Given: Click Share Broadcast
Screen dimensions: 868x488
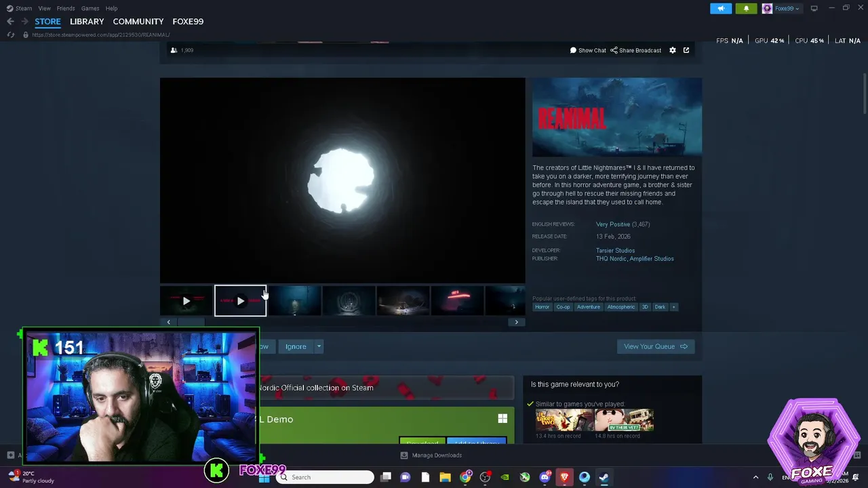Looking at the screenshot, I should [x=635, y=50].
